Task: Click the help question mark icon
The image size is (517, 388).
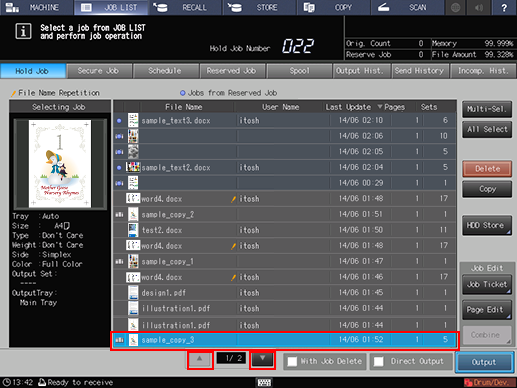Action: [x=504, y=7]
